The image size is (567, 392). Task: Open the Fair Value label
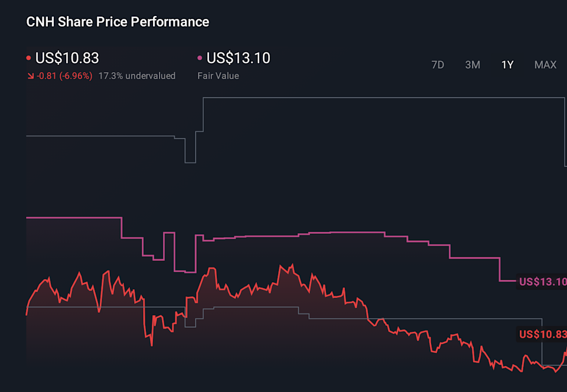218,76
